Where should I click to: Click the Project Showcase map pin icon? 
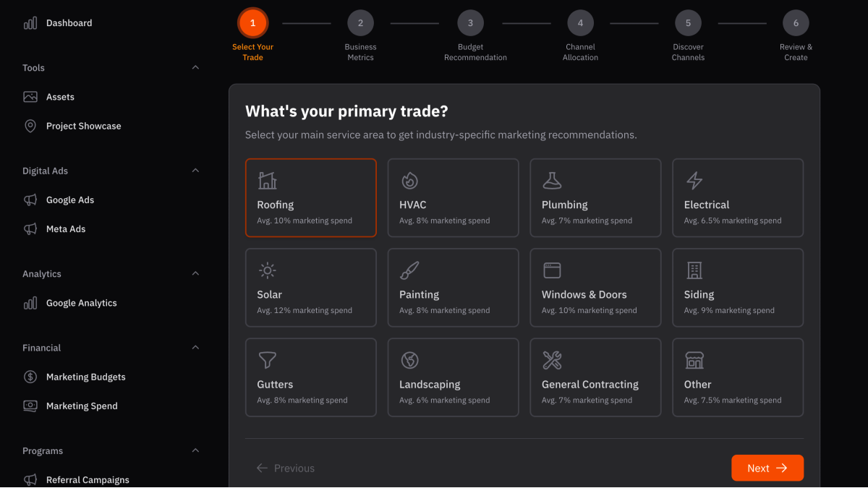[x=30, y=126]
